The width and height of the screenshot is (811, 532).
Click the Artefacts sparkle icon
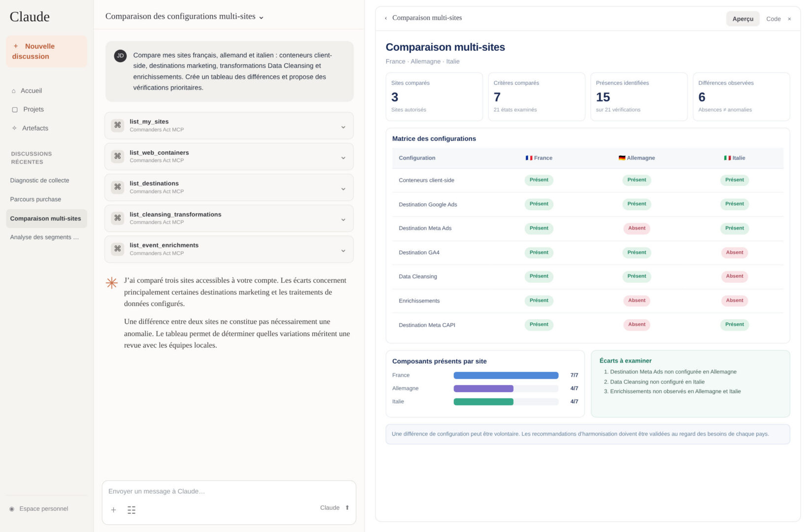(x=14, y=128)
